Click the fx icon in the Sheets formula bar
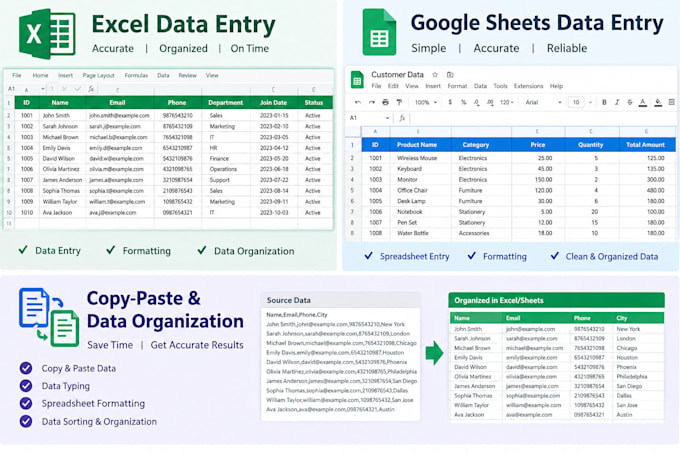Image resolution: width=680 pixels, height=453 pixels. click(x=402, y=118)
